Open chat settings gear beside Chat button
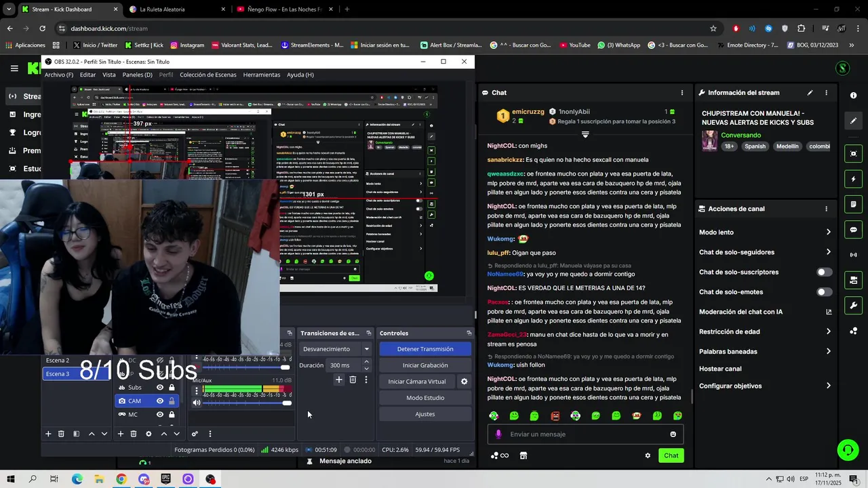 [x=648, y=455]
